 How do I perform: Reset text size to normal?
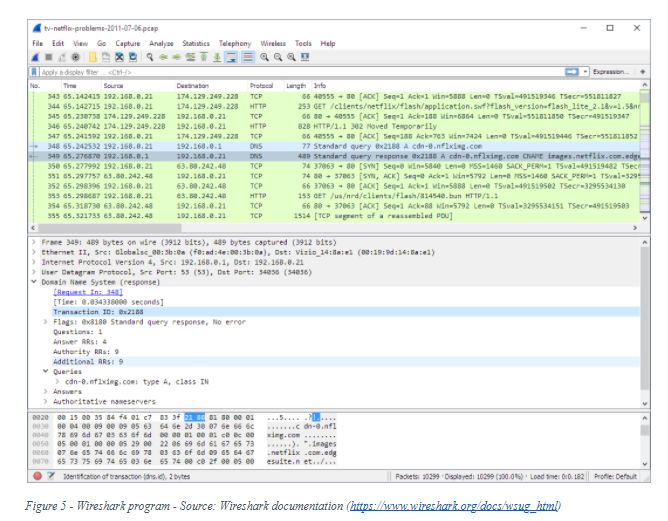[x=291, y=57]
